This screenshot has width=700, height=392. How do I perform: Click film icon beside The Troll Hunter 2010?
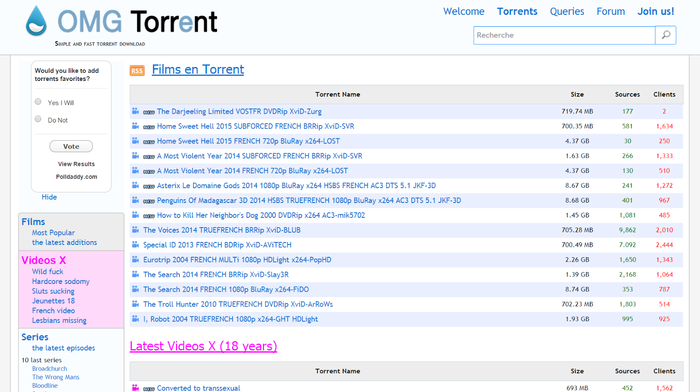(135, 304)
